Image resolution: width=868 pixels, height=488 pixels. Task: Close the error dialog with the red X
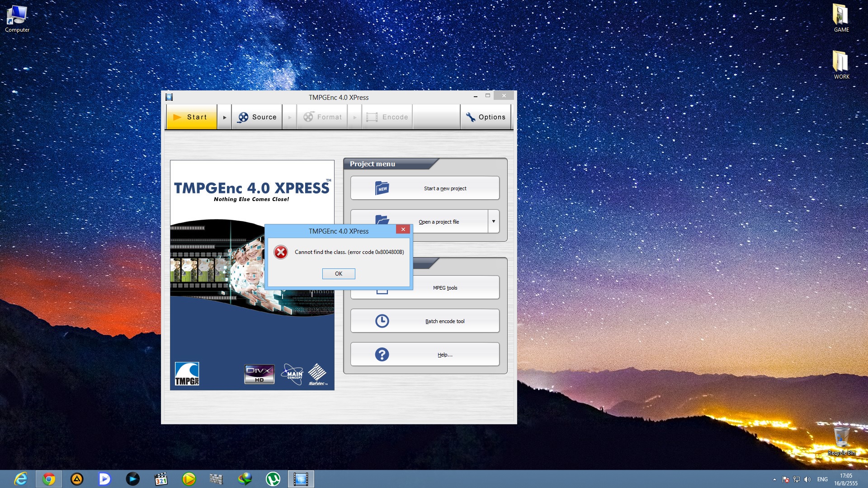coord(403,230)
